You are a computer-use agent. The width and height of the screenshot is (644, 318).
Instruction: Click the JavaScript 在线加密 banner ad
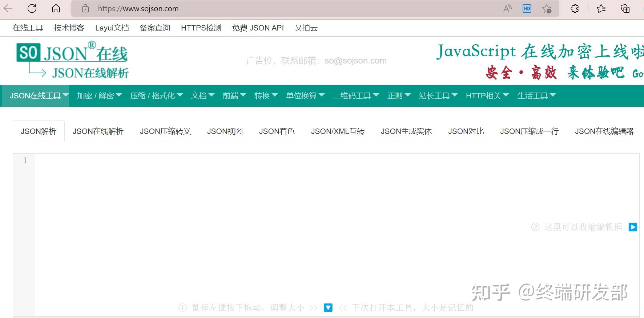pos(540,61)
